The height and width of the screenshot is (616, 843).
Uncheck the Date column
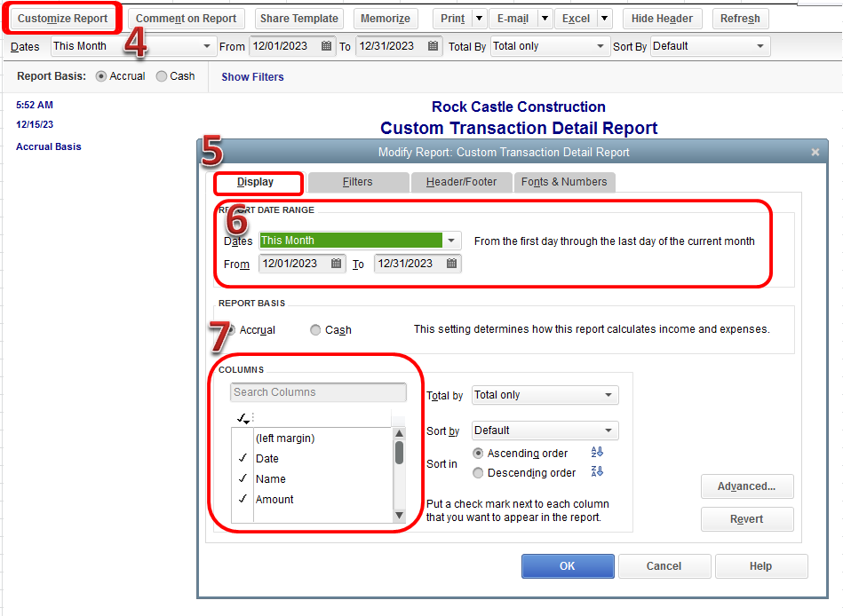pyautogui.click(x=243, y=458)
